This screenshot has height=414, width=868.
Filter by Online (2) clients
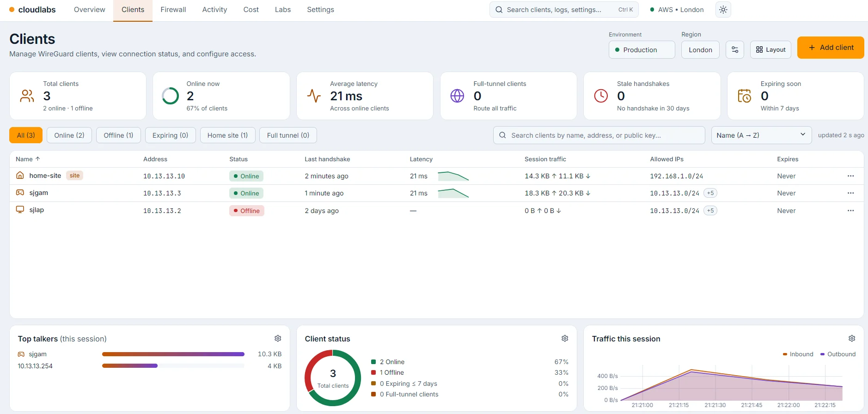pyautogui.click(x=69, y=135)
